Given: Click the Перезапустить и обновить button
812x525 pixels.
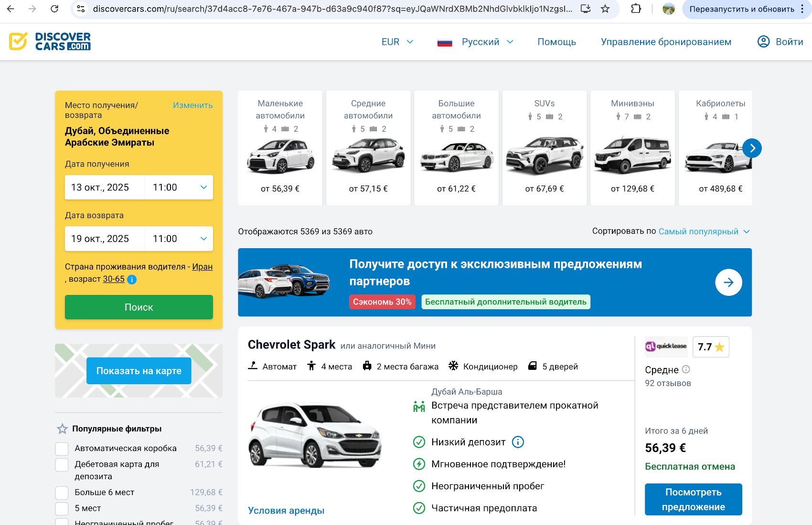Looking at the screenshot, I should click(742, 9).
